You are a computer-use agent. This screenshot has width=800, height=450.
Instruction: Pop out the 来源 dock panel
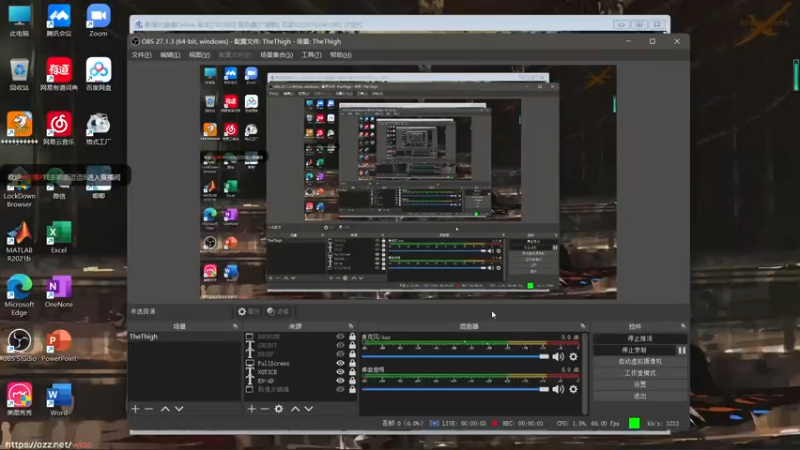point(351,326)
